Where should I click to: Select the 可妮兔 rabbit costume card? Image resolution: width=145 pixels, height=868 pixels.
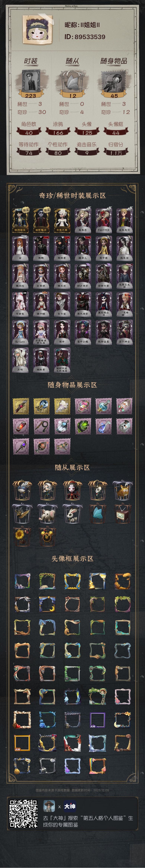[20, 304]
